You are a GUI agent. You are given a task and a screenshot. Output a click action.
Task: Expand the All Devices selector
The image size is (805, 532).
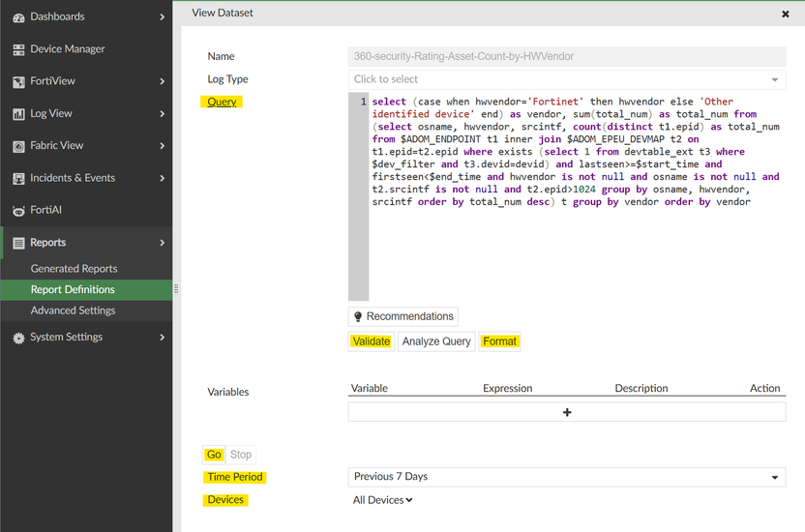[383, 500]
